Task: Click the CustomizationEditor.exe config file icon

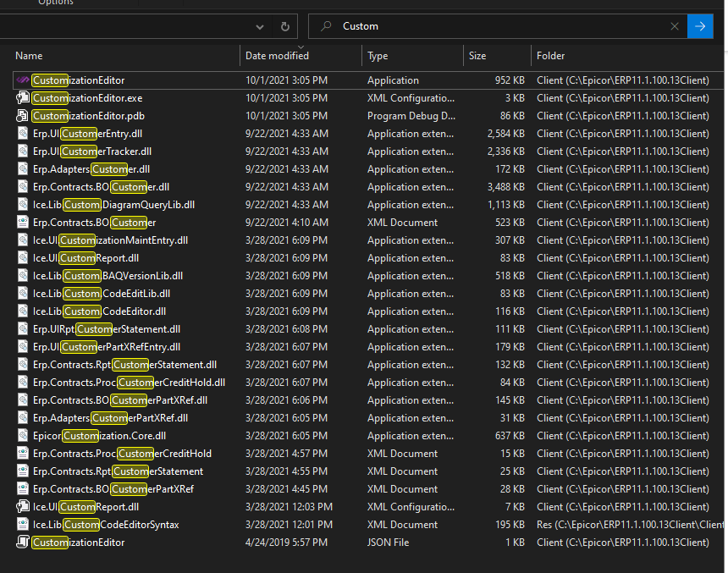Action: coord(23,98)
